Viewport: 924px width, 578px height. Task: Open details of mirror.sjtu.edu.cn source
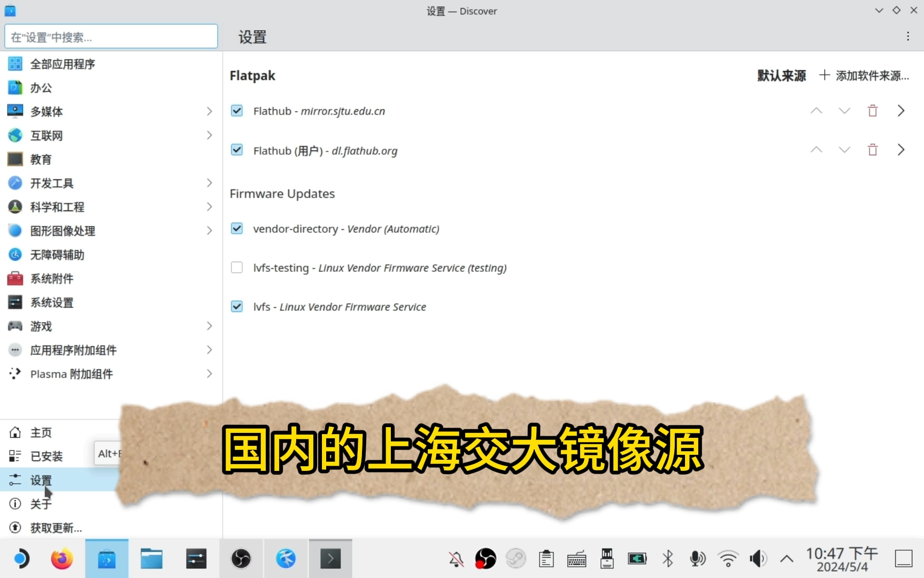901,111
